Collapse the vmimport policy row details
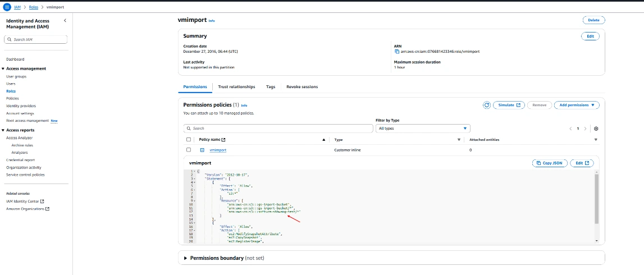The image size is (644, 275). coord(202,150)
